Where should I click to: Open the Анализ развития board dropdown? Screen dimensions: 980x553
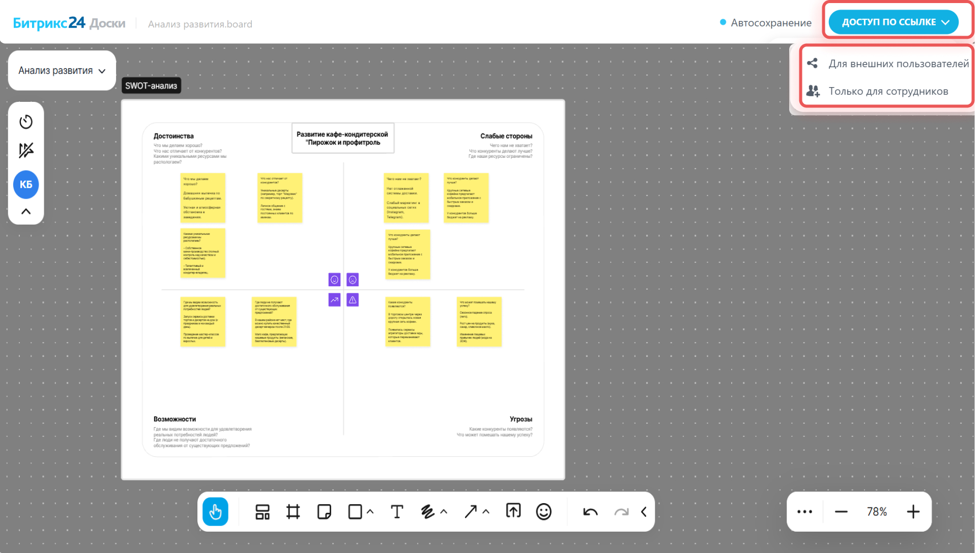(x=62, y=71)
